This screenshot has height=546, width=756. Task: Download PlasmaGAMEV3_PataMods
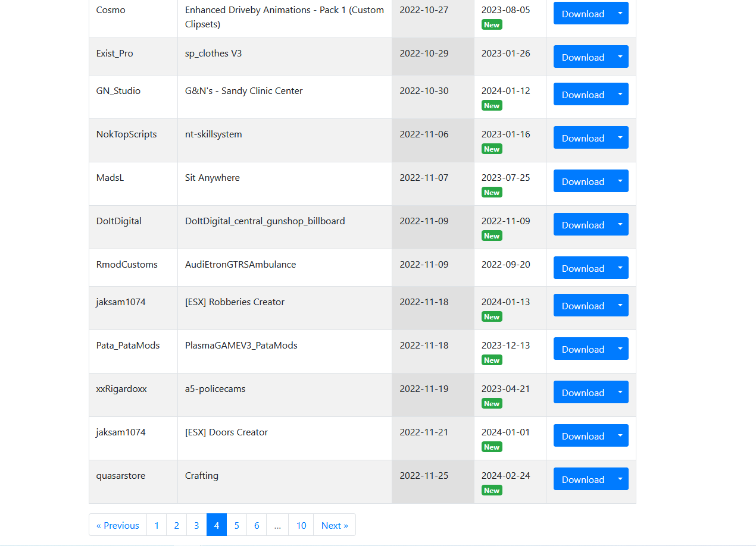[x=582, y=349]
